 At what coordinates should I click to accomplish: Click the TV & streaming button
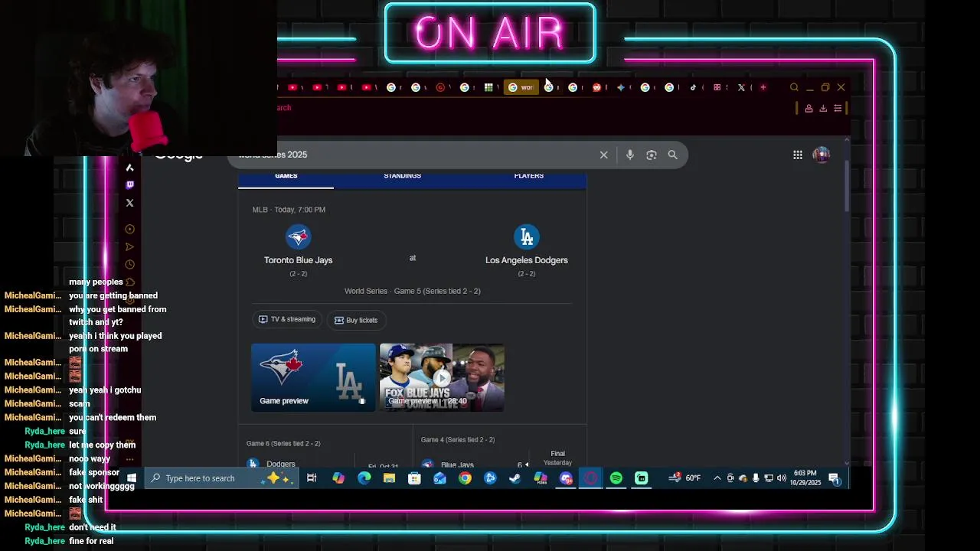point(287,320)
